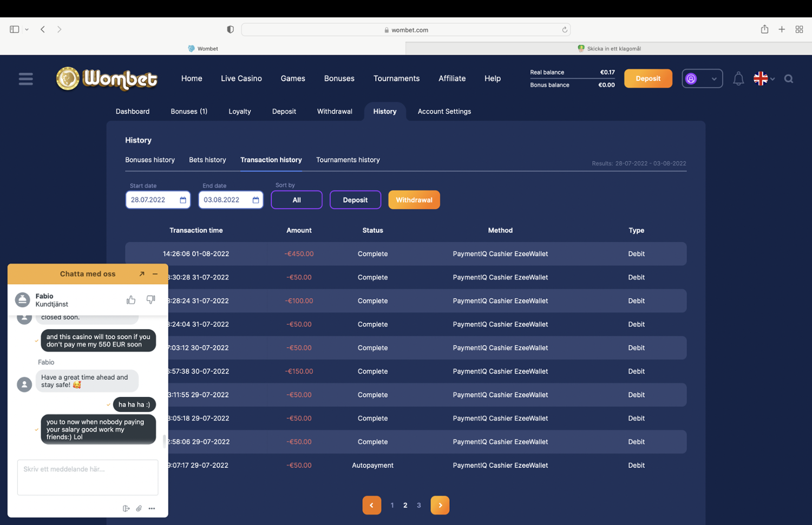This screenshot has width=812, height=525.
Task: Show All transaction types
Action: point(296,200)
